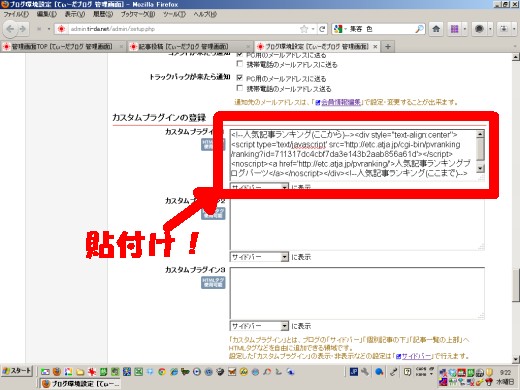Image resolution: width=520 pixels, height=390 pixels.
Task: Click the rightmost toolbar icon
Action: [x=504, y=29]
